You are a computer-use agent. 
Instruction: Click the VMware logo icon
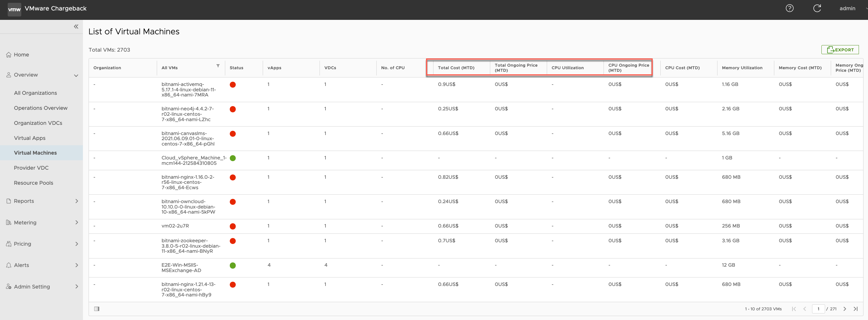click(14, 9)
